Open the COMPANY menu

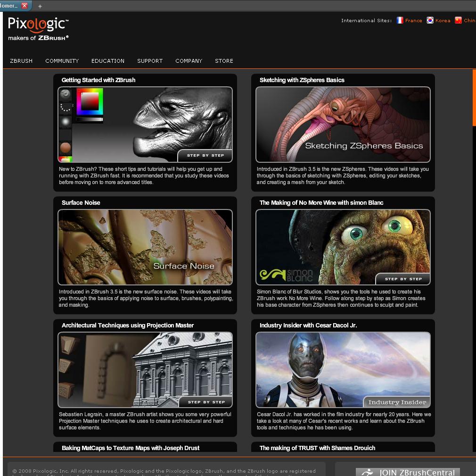pyautogui.click(x=189, y=61)
